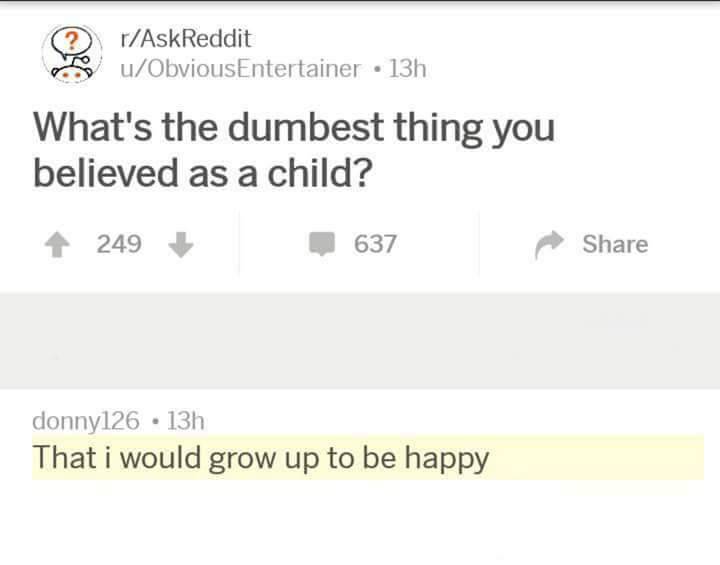The image size is (720, 565).
Task: Click the 13h timestamp beside donny126
Action: coord(186,419)
